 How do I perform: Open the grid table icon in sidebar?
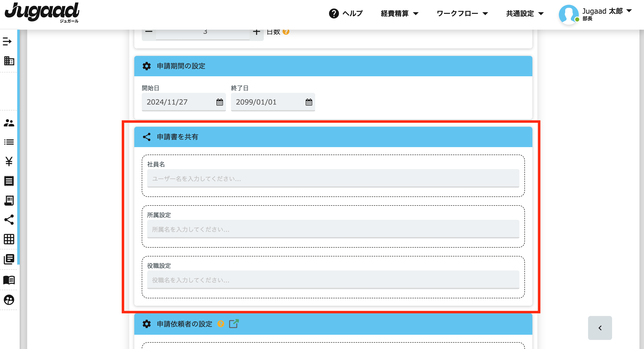pos(9,239)
